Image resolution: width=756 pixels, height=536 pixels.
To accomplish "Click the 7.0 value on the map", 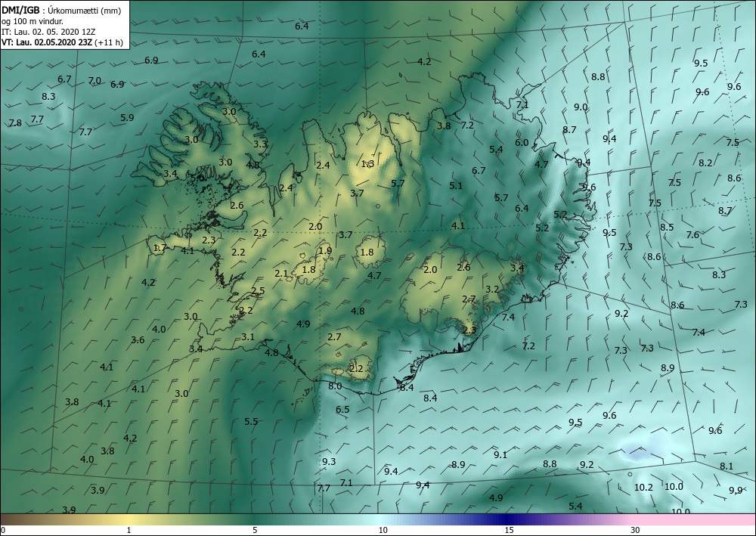I will tap(95, 81).
